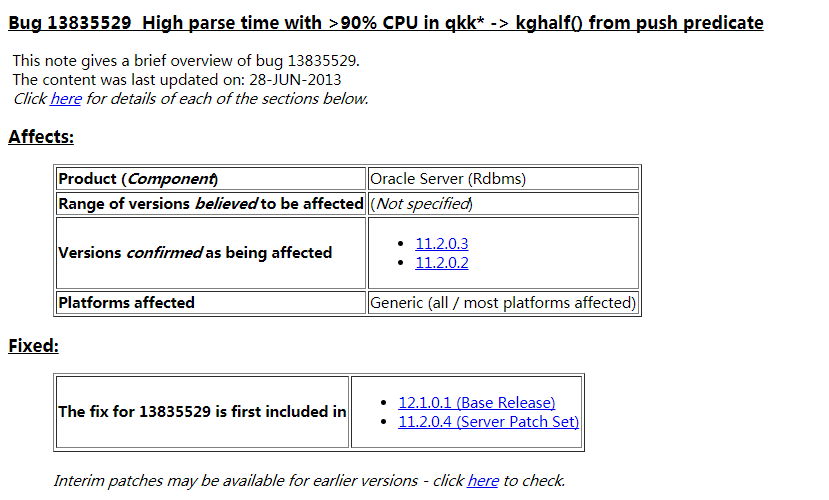Image resolution: width=829 pixels, height=500 pixels.
Task: Click the Bug 13835529 title heading
Action: coord(385,23)
